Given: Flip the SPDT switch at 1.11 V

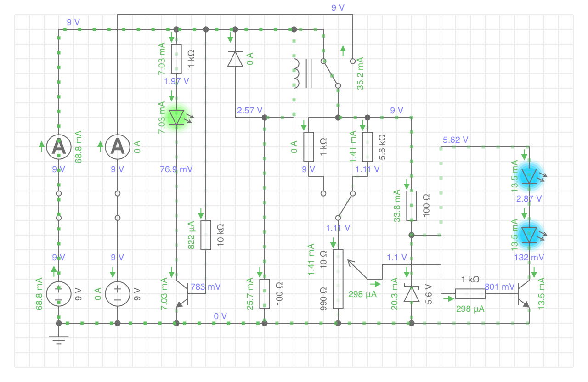Looking at the screenshot, I should [x=345, y=205].
